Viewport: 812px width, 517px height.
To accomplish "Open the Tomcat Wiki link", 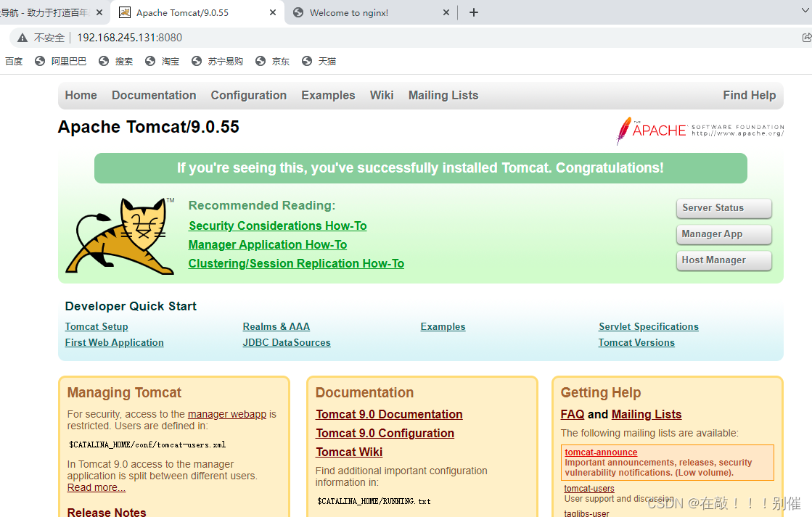I will pyautogui.click(x=350, y=452).
